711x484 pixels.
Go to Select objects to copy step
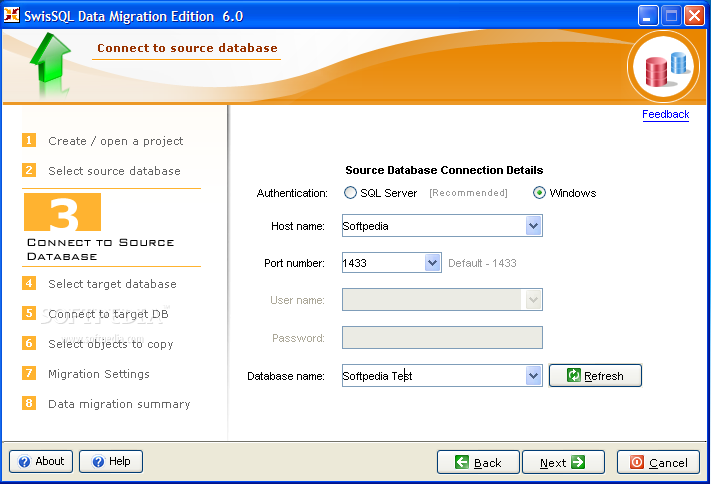tap(111, 344)
